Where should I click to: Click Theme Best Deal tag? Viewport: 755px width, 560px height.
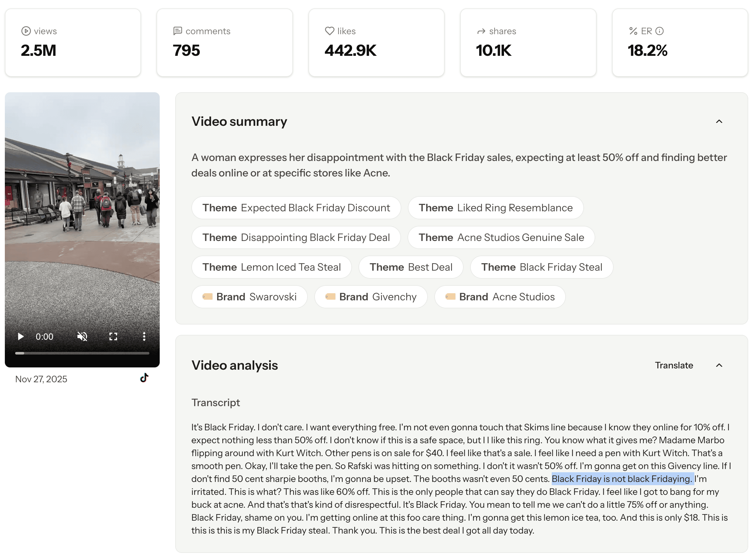tap(410, 267)
